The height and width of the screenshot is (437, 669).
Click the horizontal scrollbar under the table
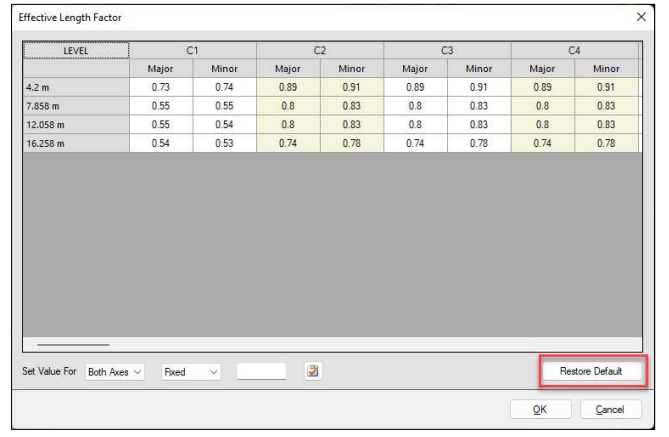click(x=73, y=344)
